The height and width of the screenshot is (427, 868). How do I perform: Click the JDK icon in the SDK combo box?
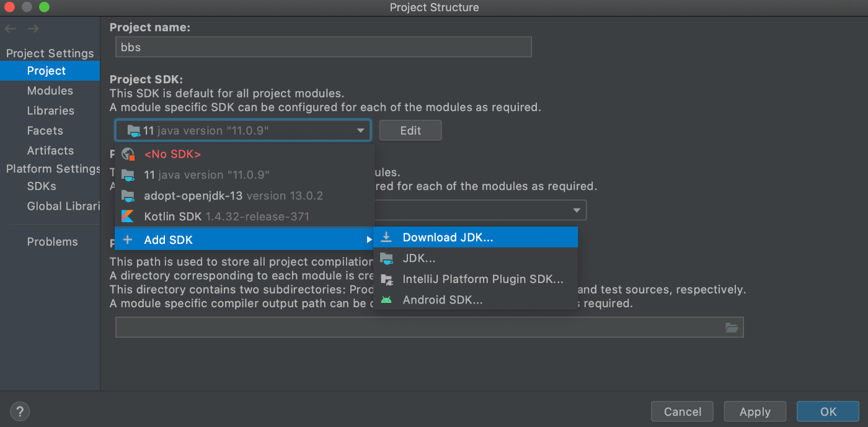click(x=134, y=130)
